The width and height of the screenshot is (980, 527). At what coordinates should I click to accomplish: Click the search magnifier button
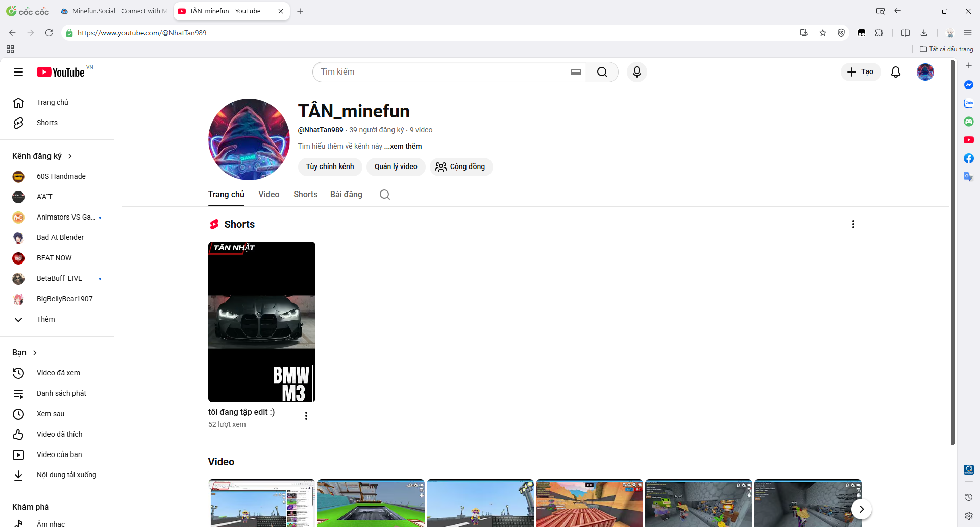point(602,72)
